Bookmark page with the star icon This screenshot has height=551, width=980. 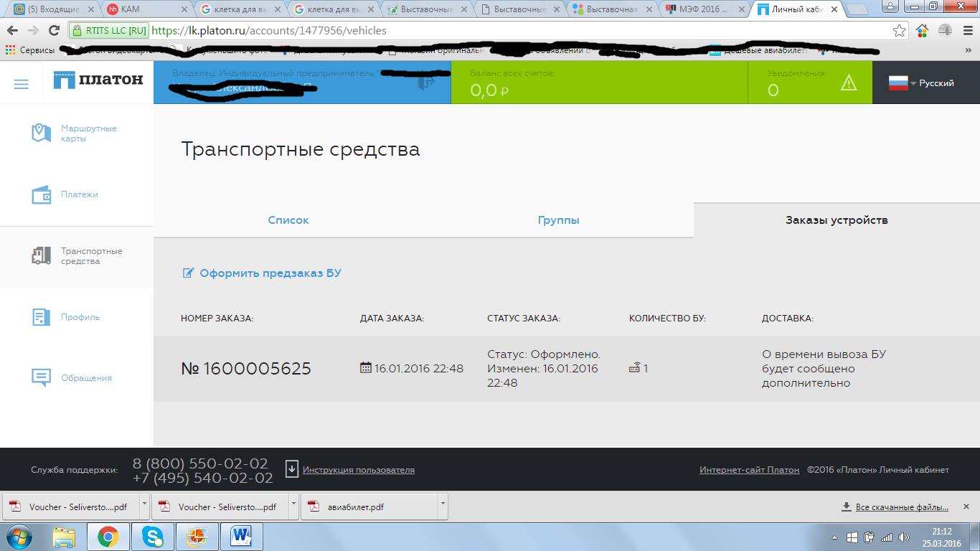click(x=899, y=31)
